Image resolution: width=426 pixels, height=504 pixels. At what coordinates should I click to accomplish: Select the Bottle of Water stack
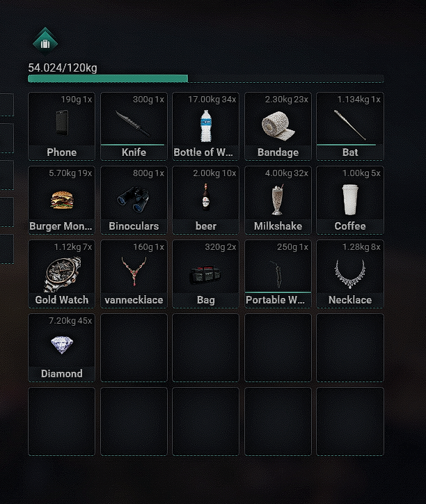206,126
